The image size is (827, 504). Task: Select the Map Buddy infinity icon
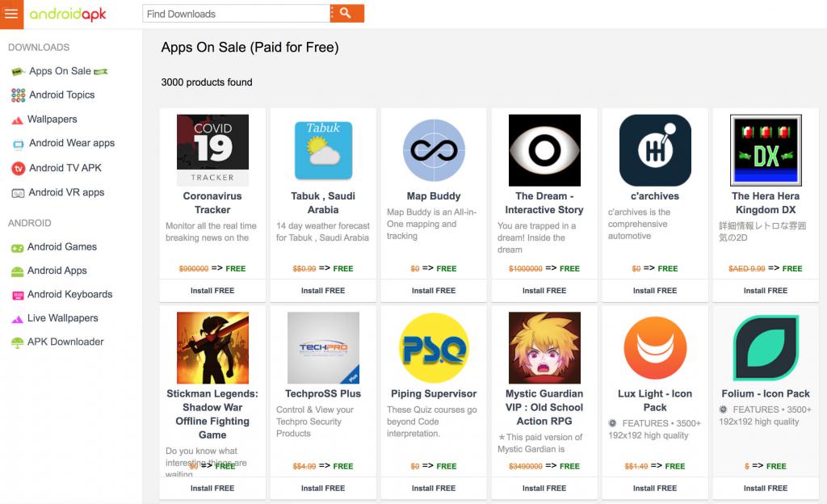pyautogui.click(x=434, y=150)
